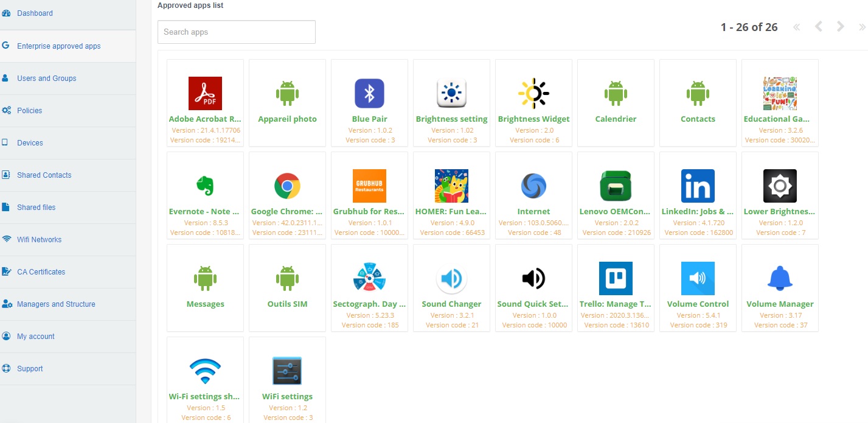
Task: Click 'Version : 5.4.1' under Volume Control
Action: pyautogui.click(x=698, y=315)
